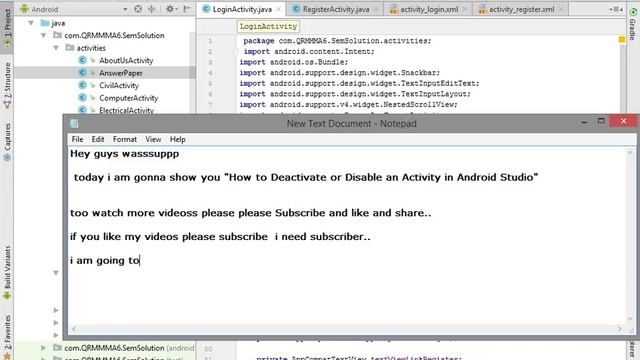Click Notepad horizontal scrollbar left arrow

tap(74, 329)
